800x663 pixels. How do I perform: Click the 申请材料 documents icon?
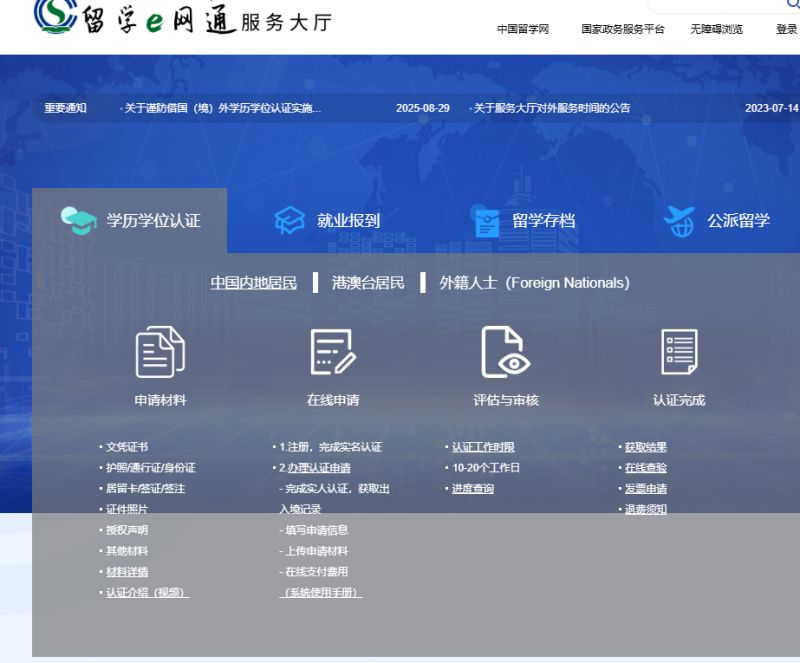point(160,353)
